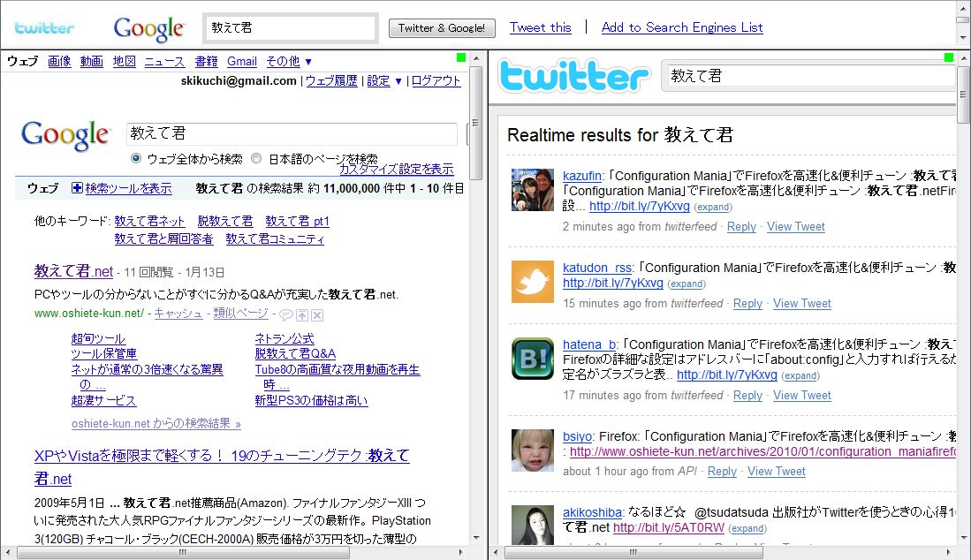Click the Google logo in the top bar

click(148, 28)
